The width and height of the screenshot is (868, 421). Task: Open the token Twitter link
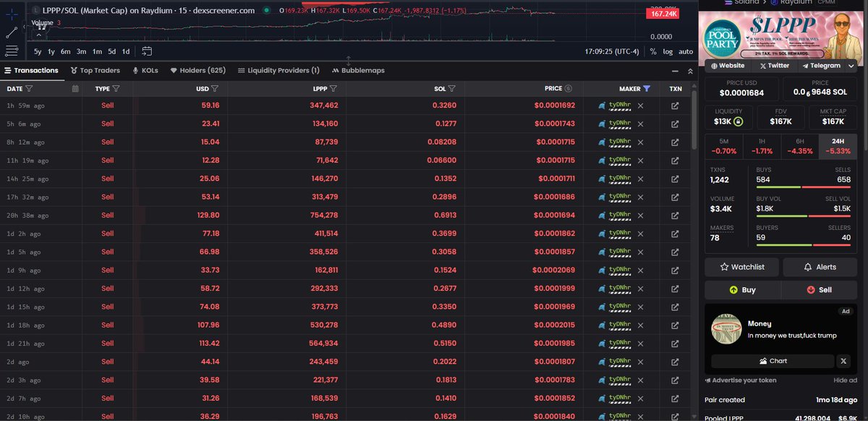click(x=774, y=66)
